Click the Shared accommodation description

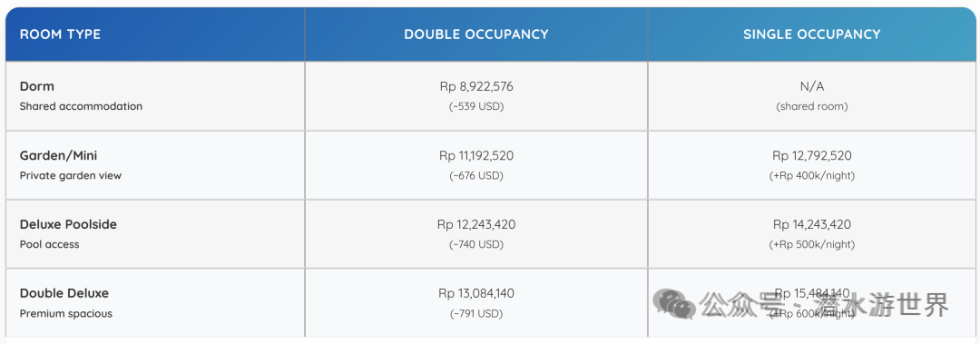click(x=81, y=106)
